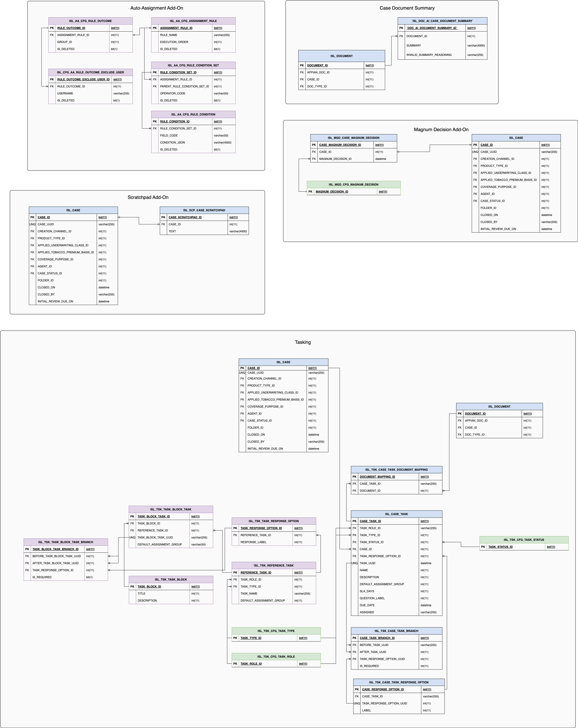Select the TASK_ROLE_ID primary key in ISL_TSK_CFG_TASK_ROLE
The image size is (578, 728).
[x=276, y=664]
